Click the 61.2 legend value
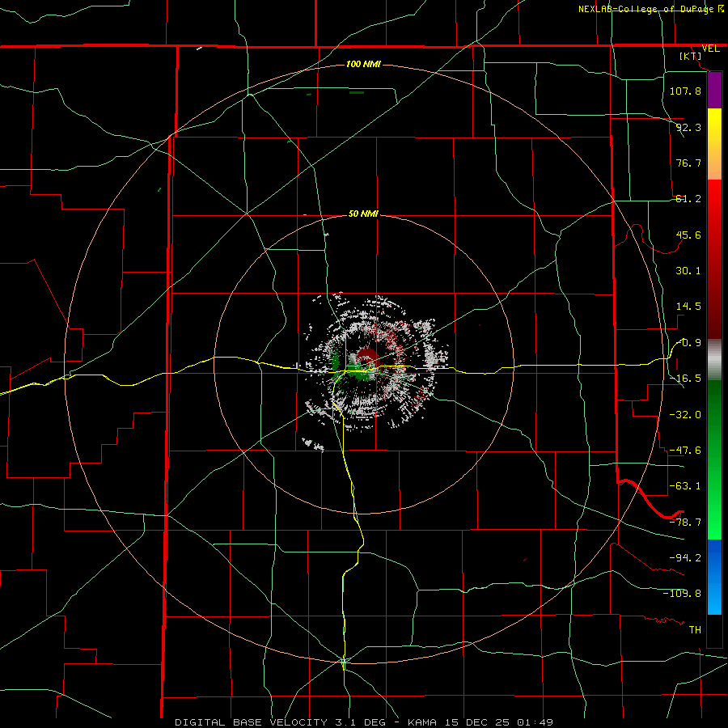Screen dimensions: 728x728 [x=688, y=199]
